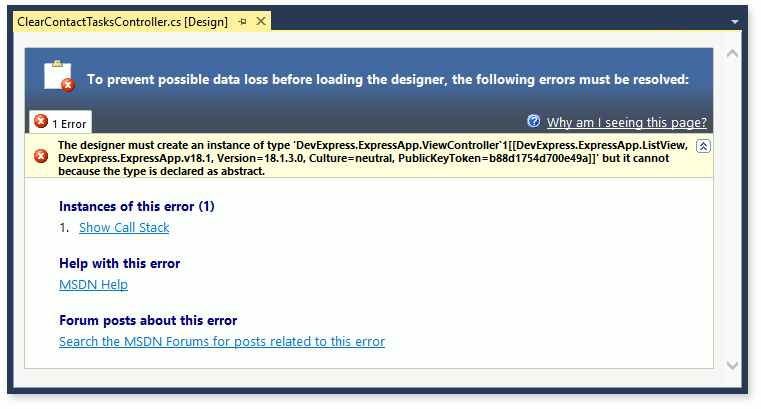Image resolution: width=761 pixels, height=409 pixels.
Task: Collapse the error details chevron
Action: pyautogui.click(x=703, y=146)
